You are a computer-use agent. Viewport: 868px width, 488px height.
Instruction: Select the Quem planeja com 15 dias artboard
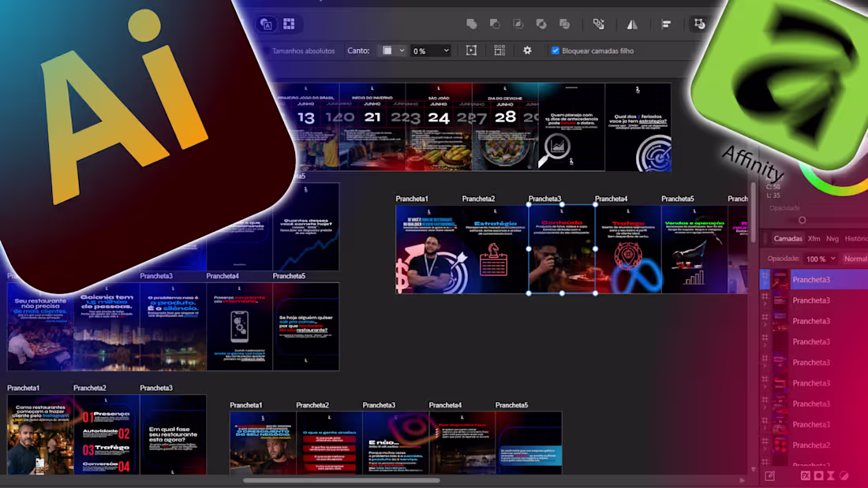click(x=571, y=127)
